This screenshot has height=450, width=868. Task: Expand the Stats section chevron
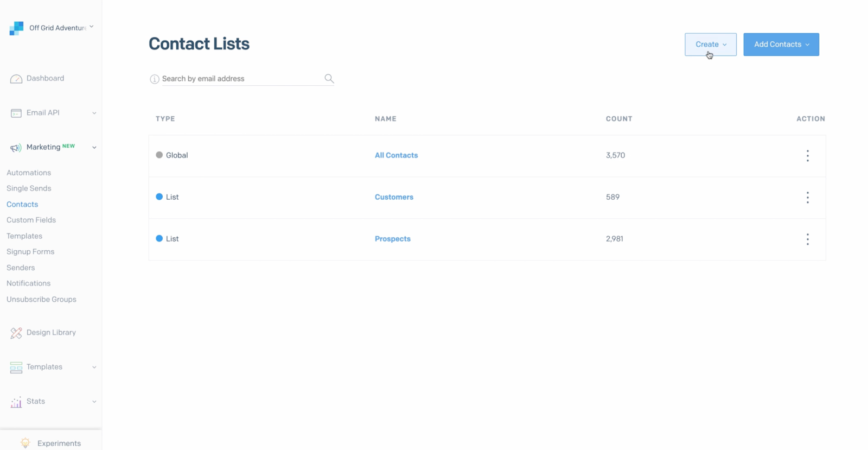point(94,401)
